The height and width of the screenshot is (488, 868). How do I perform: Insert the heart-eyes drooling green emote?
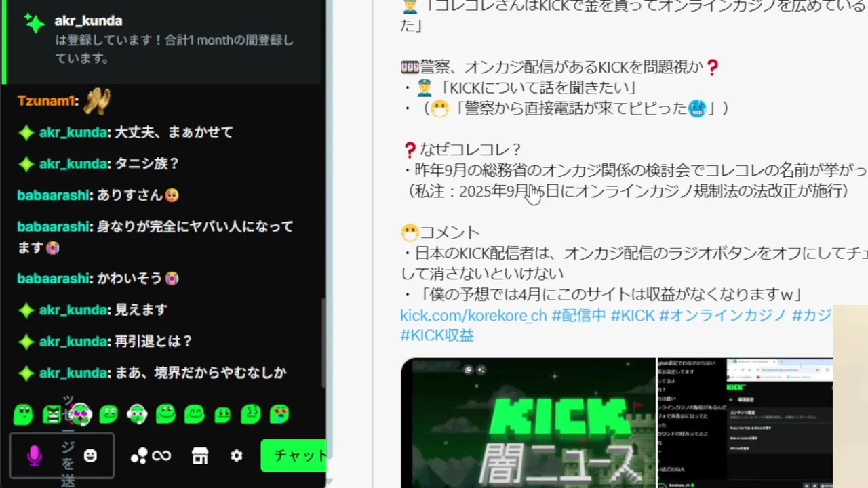click(x=279, y=413)
